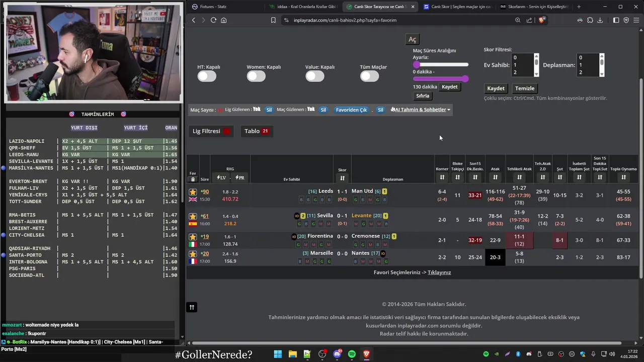Sort by Son15 Dk.Baskı column
Screen dimensions: 644x362
pos(475,177)
